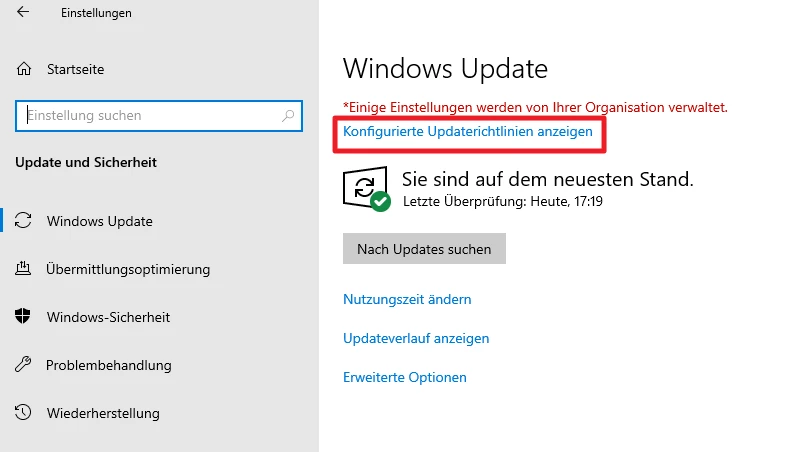Open the Windows Update sidebar entry
Screen dimensions: 792x452
[99, 221]
